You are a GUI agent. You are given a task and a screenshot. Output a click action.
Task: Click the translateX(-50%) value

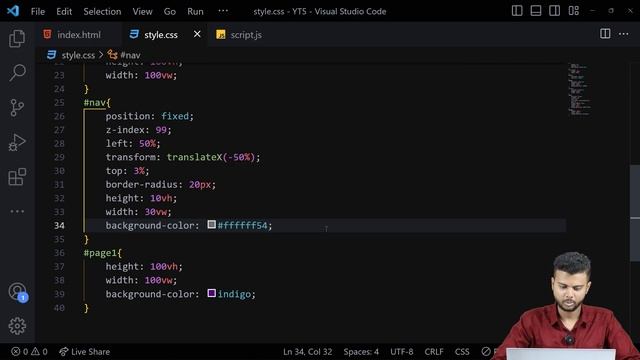click(211, 157)
